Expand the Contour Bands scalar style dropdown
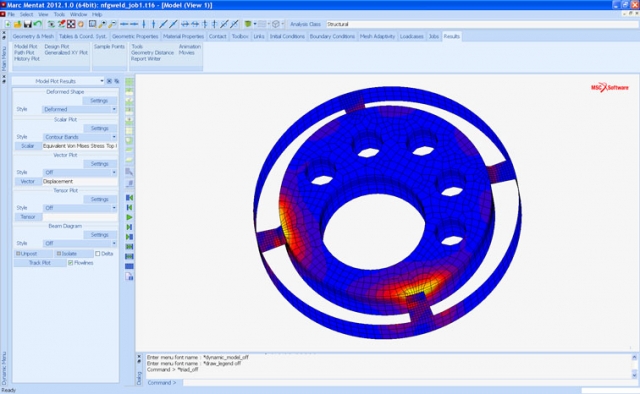 (80, 137)
